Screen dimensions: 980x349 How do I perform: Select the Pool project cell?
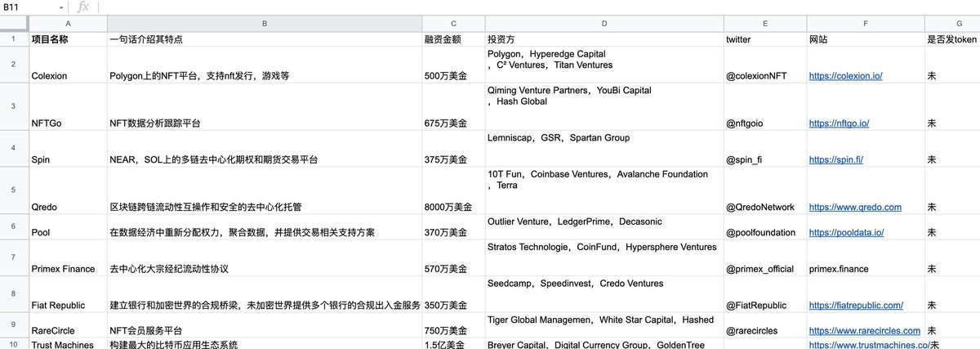(x=67, y=226)
